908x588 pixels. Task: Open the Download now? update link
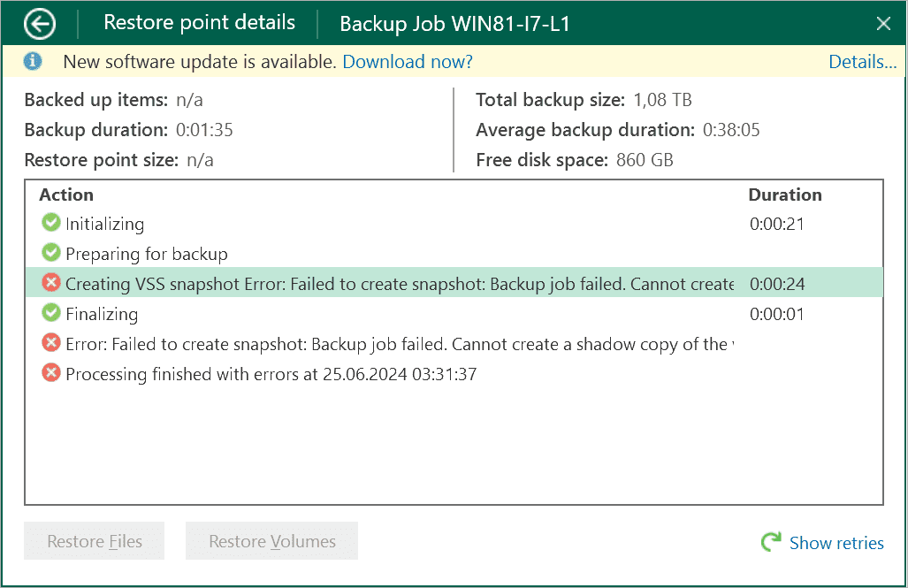click(407, 61)
